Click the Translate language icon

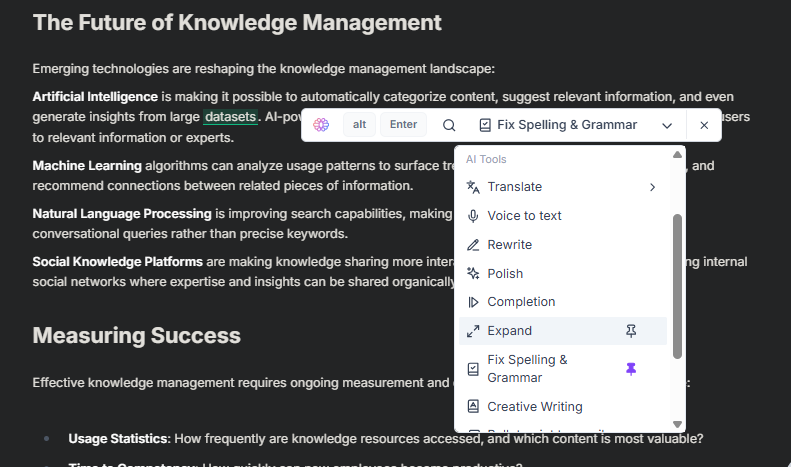tap(473, 187)
